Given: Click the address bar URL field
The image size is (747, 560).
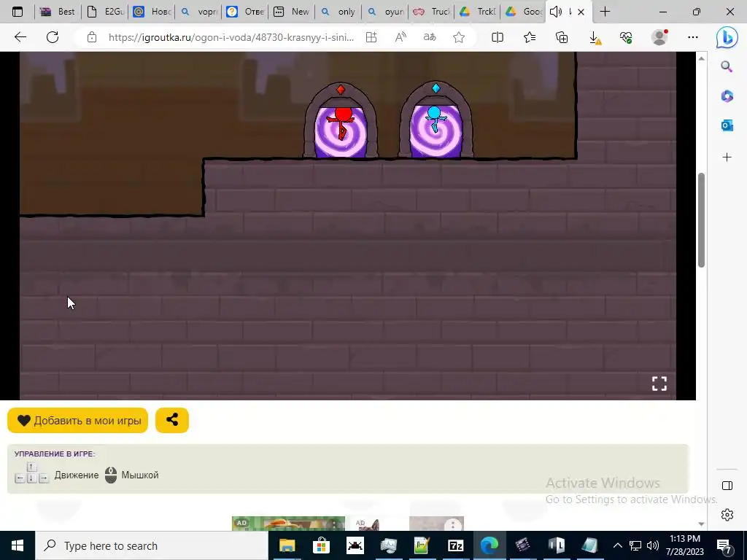Looking at the screenshot, I should [x=231, y=37].
